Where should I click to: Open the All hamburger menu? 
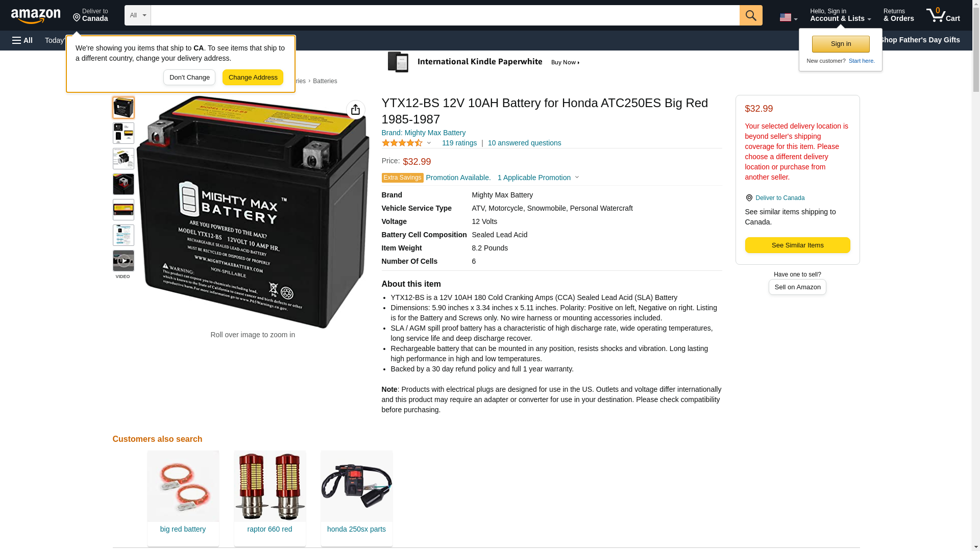22,40
